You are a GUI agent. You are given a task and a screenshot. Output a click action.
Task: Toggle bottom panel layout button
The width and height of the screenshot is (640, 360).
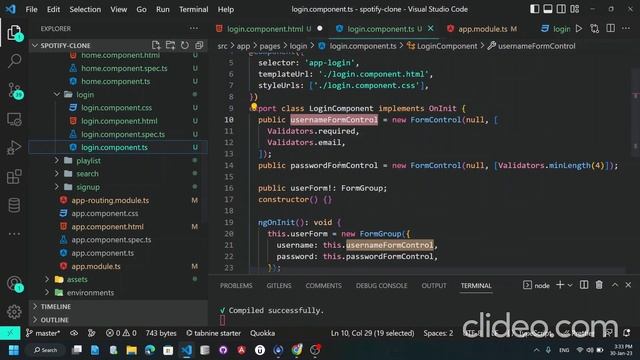click(x=548, y=9)
